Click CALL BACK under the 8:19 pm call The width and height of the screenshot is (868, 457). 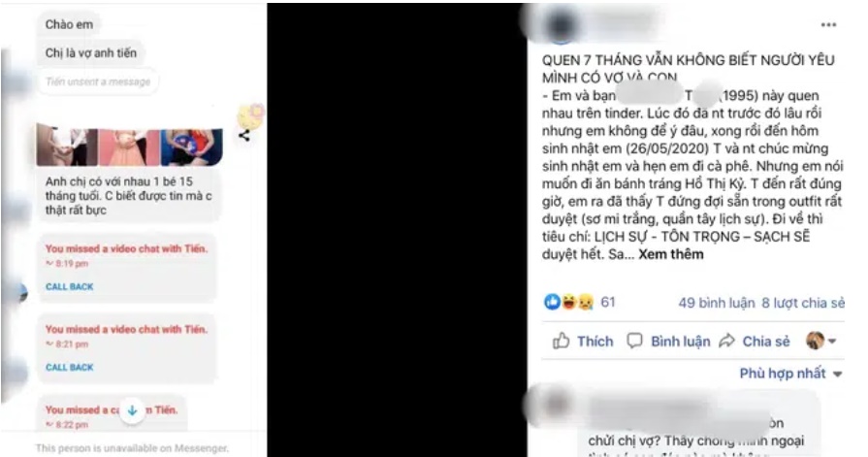pos(69,286)
